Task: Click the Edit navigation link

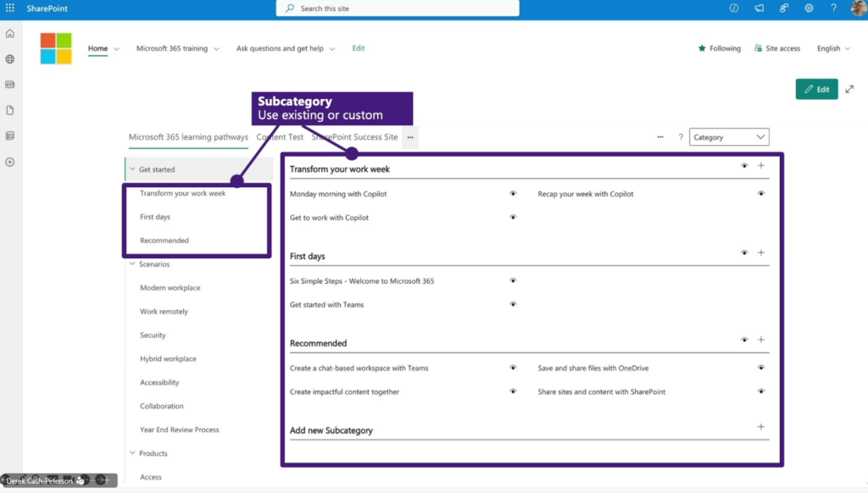Action: pos(359,48)
